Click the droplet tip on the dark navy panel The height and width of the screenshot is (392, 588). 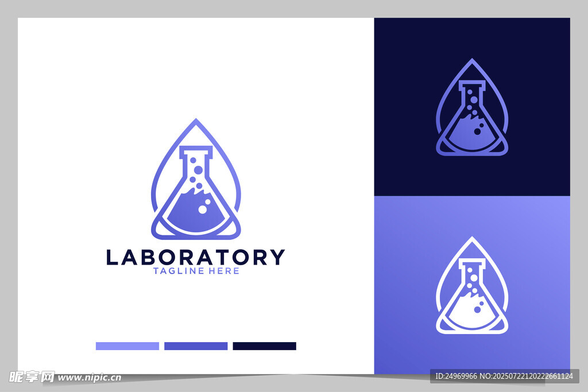(x=472, y=60)
